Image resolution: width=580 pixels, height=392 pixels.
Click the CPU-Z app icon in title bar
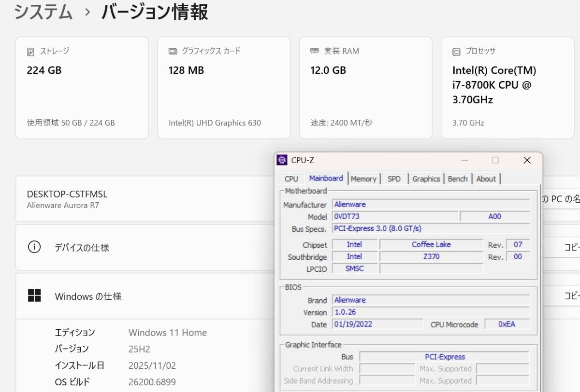click(x=282, y=160)
